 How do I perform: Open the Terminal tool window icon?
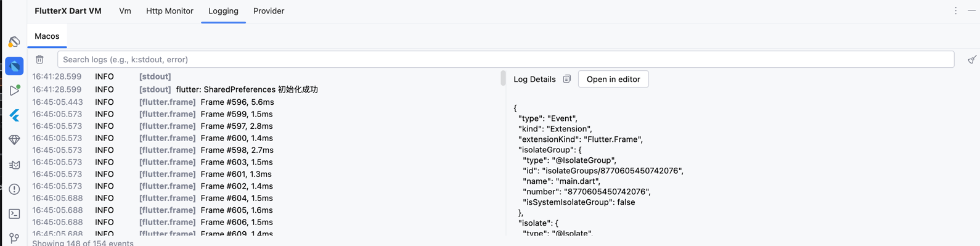click(14, 214)
